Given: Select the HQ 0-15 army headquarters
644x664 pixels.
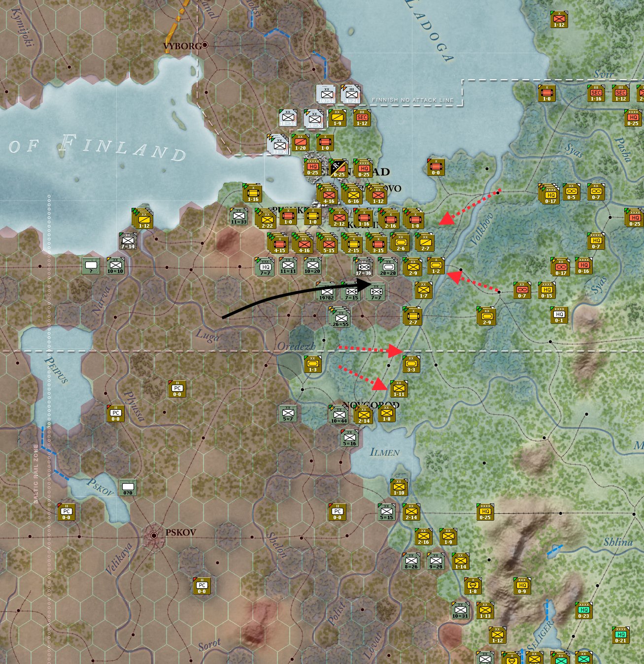Looking at the screenshot, I should (x=546, y=290).
